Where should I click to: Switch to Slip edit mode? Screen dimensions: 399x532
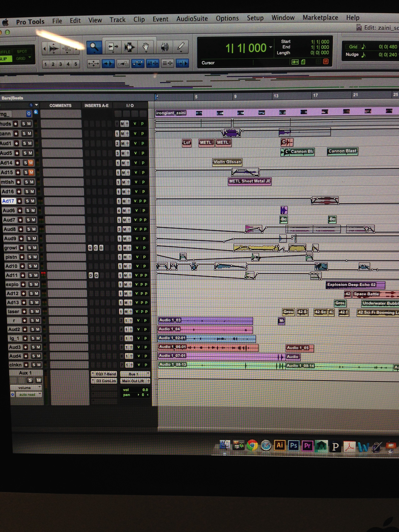(x=4, y=59)
